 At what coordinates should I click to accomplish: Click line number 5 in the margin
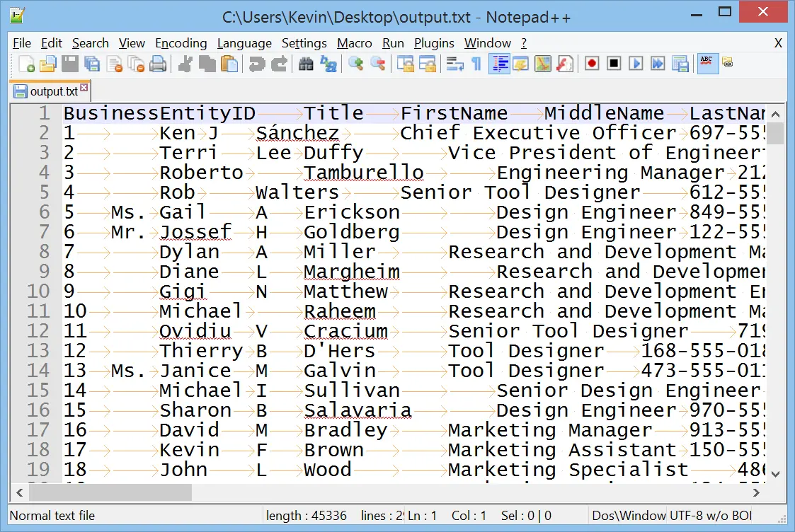(45, 192)
